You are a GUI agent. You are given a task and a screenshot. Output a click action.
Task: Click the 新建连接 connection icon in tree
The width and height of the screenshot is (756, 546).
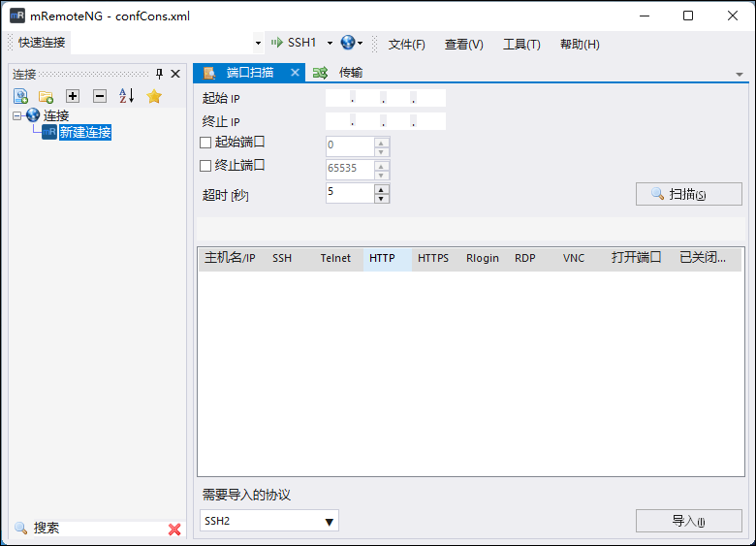(49, 132)
